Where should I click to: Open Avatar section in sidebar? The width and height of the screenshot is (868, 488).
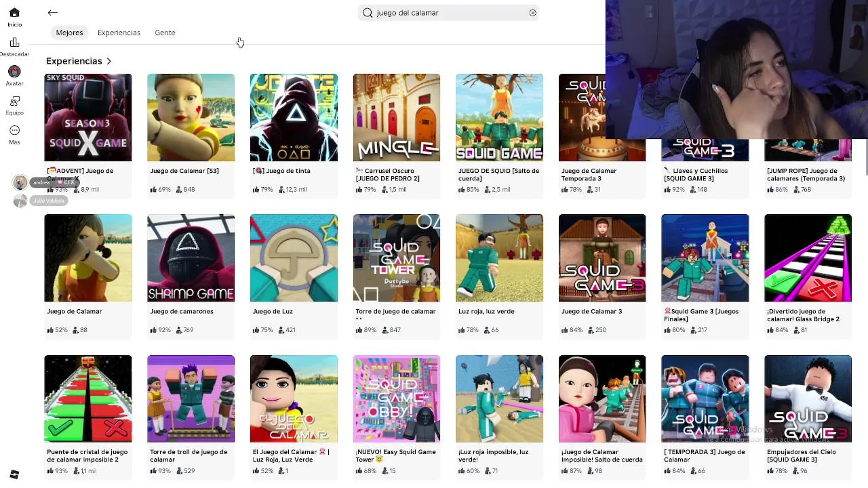click(14, 76)
